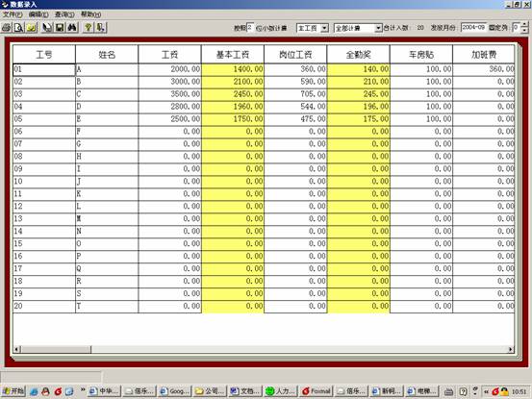Click the exit door toolbar icon
Screen dimensions: 532x399
100,28
